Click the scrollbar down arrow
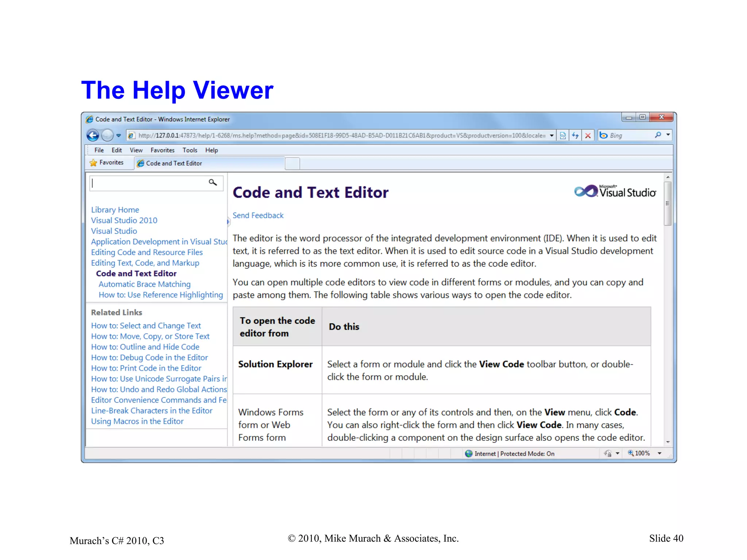747x560 pixels. 667,442
